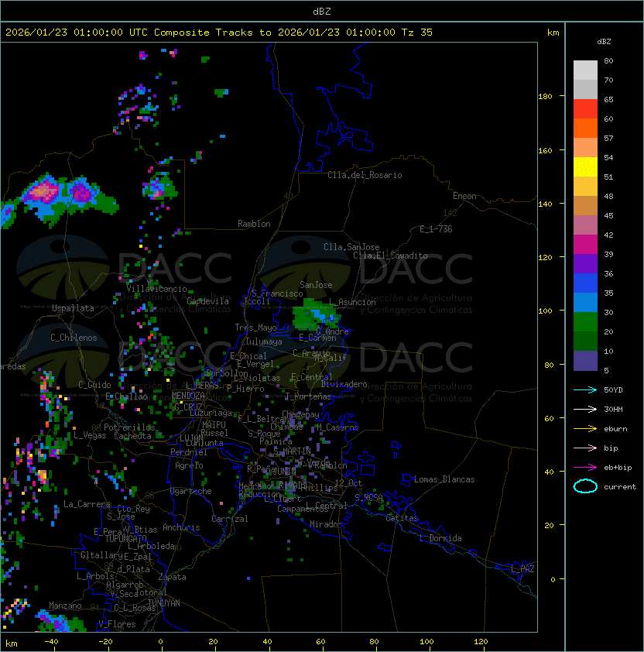The width and height of the screenshot is (644, 652).
Task: Pick the light orange 54-57 dBZ swatch
Action: coord(585,148)
